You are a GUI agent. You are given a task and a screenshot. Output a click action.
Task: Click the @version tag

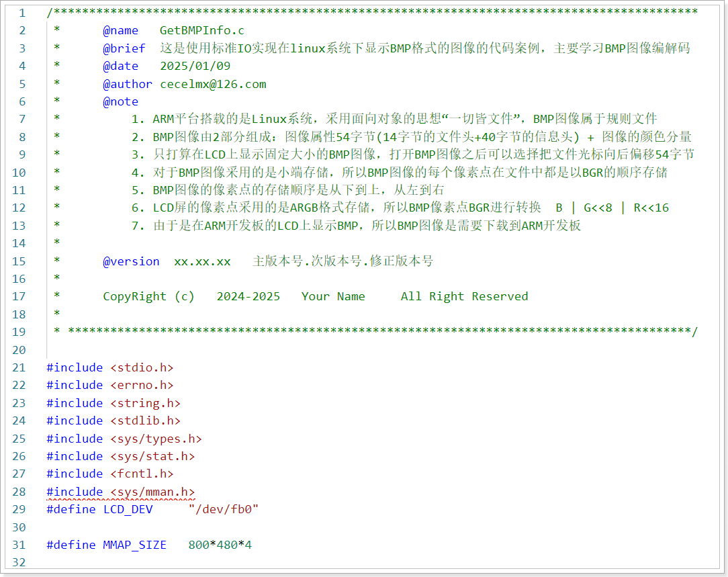[131, 261]
